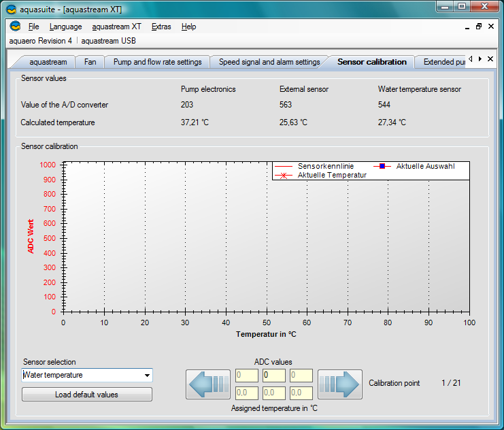This screenshot has height=430, width=504.
Task: Switch to the Fan tab
Action: coord(90,62)
